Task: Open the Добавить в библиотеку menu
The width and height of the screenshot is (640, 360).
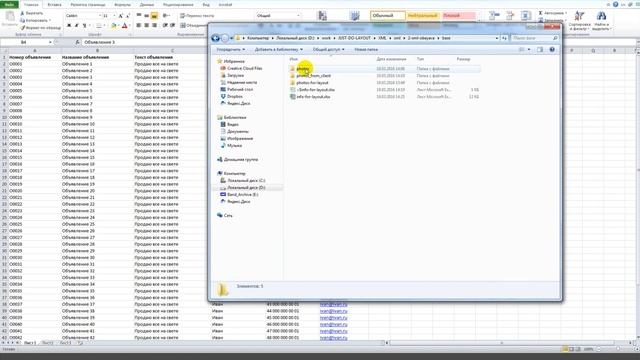Action: [279, 49]
